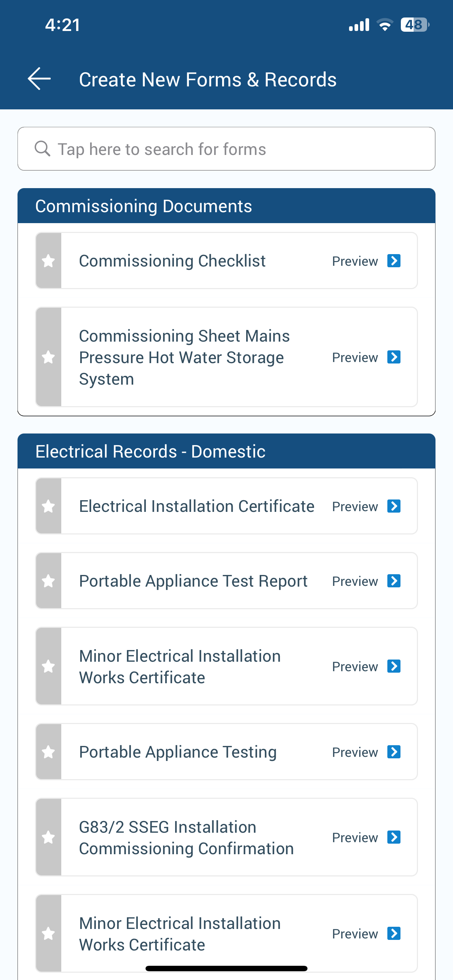Select Portable Appliance Testing form

tap(177, 752)
